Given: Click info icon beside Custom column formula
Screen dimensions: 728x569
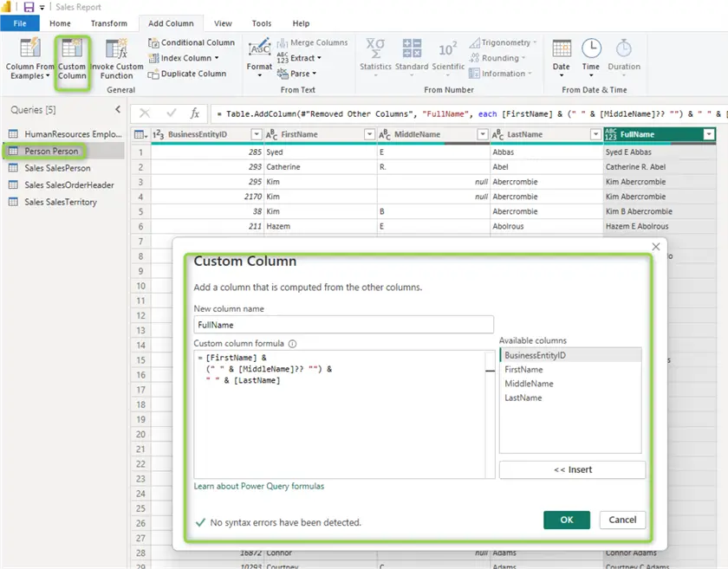Looking at the screenshot, I should pyautogui.click(x=293, y=344).
